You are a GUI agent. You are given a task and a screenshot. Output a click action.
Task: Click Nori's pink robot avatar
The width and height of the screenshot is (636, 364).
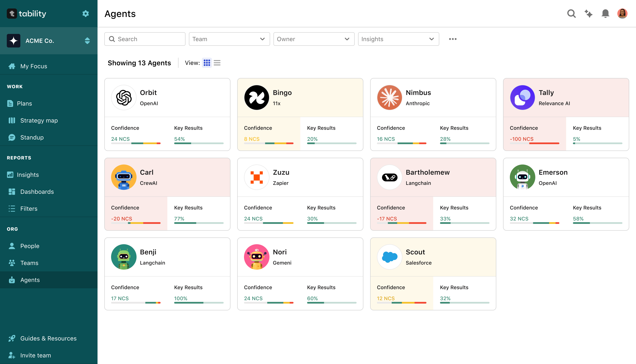pos(257,257)
